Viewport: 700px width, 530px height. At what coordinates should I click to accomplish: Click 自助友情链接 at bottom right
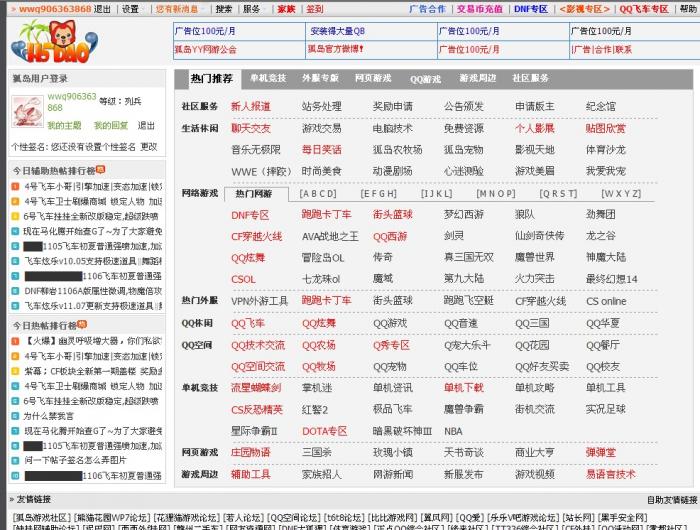(x=672, y=500)
